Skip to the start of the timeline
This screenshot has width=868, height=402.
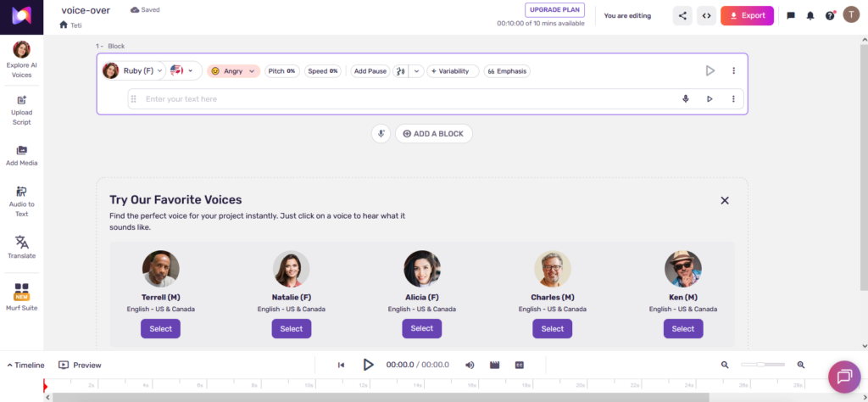341,365
